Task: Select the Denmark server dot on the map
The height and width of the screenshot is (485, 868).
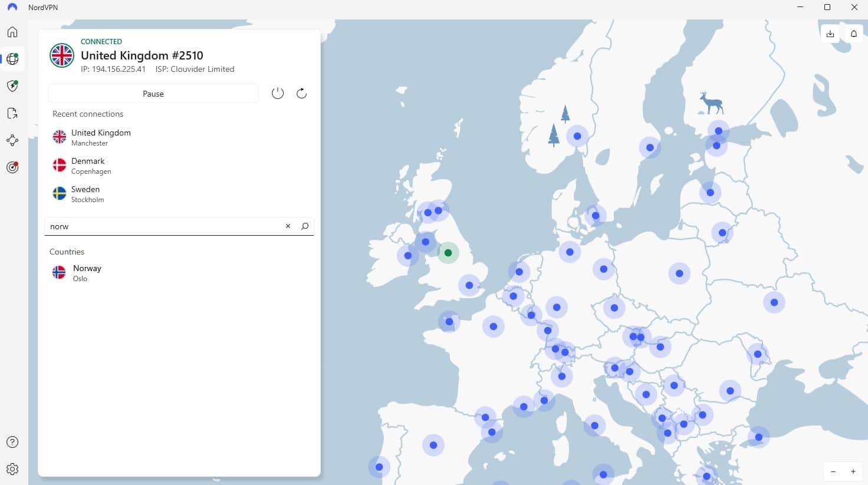Action: 596,216
